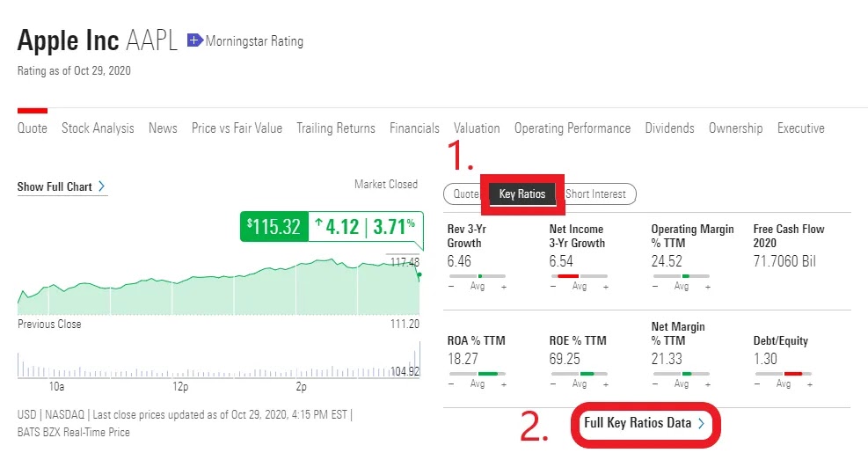
Task: Click the 12p time axis label
Action: pyautogui.click(x=180, y=386)
